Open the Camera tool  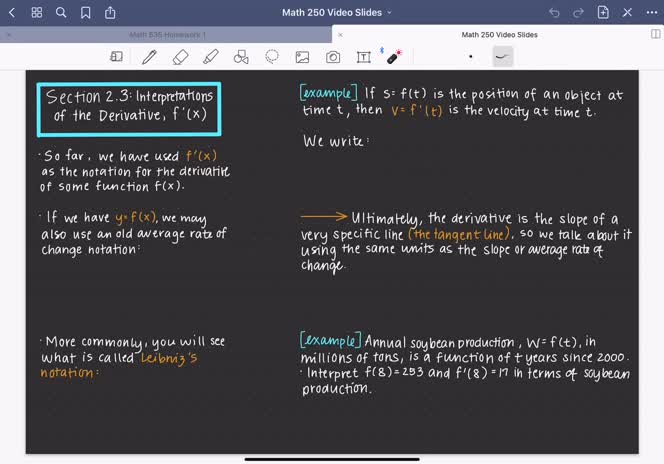[333, 57]
